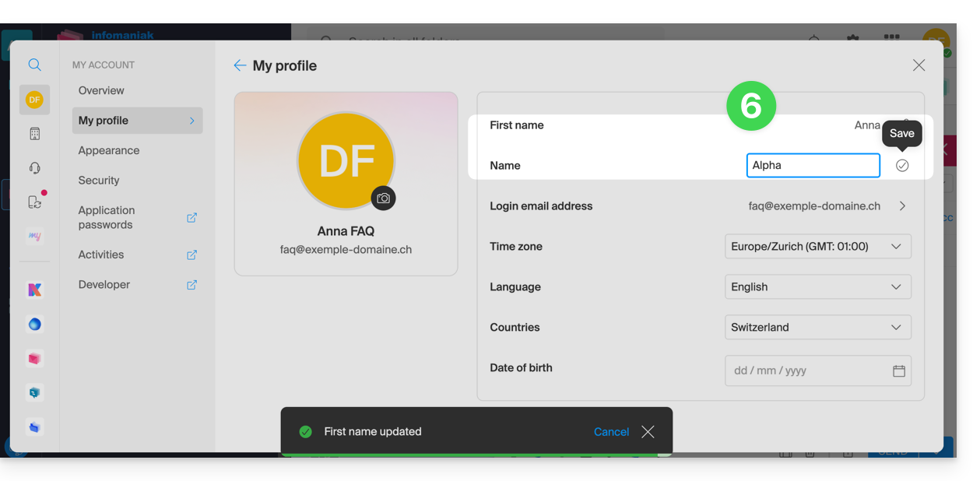
Task: Click the back arrow next to My profile
Action: tap(240, 65)
